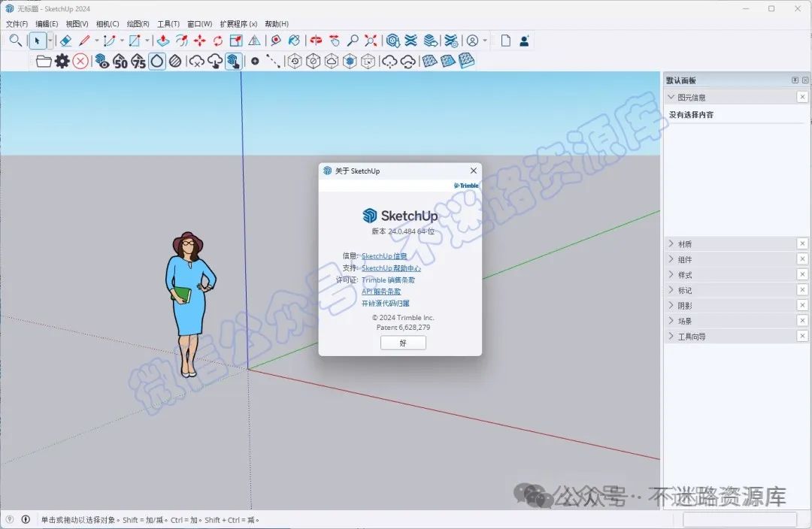Select the Pan hand tool

(x=335, y=41)
